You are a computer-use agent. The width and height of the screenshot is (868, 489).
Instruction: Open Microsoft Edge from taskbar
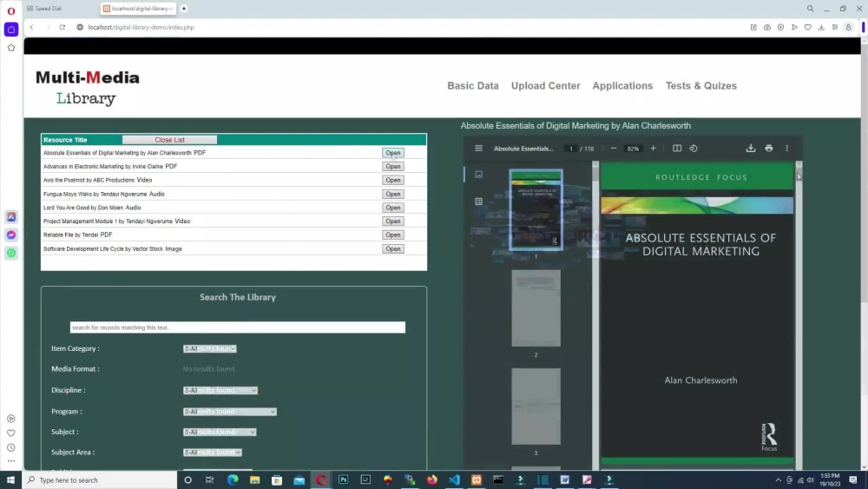point(233,480)
